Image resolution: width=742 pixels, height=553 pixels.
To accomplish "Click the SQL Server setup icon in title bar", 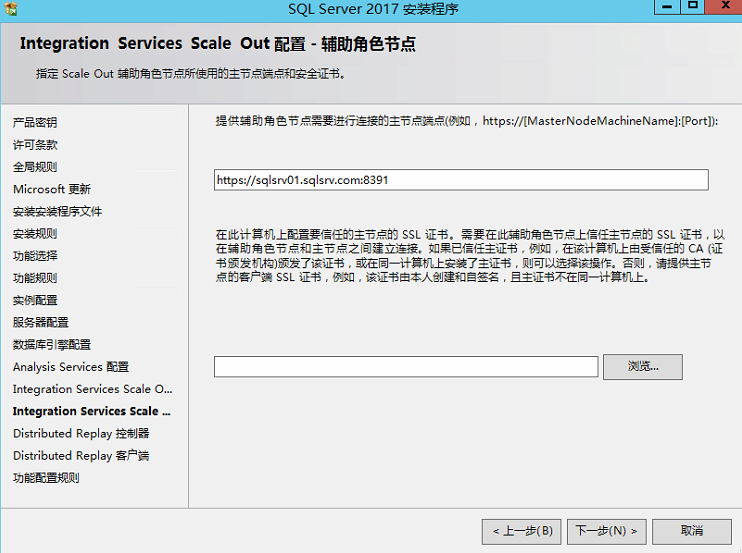I will click(11, 8).
